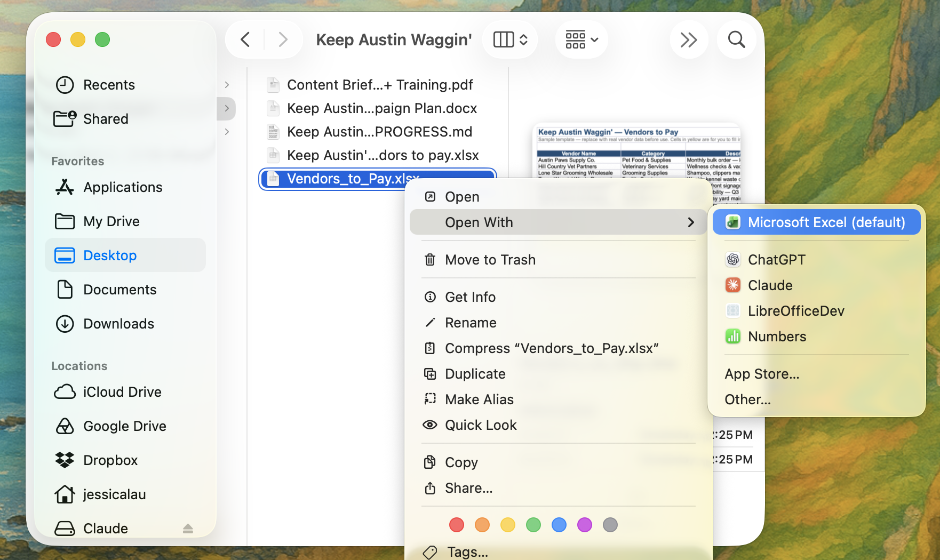Open Tags... from context menu

[558, 551]
